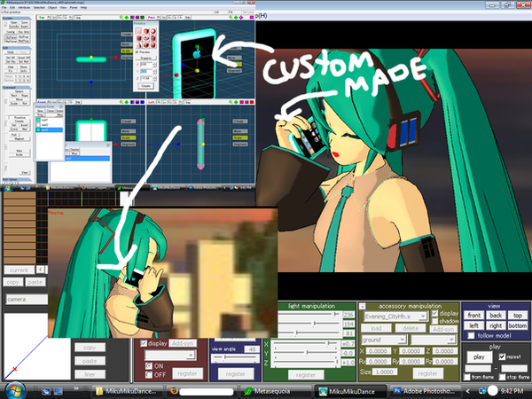Click green diamond icon in Top view header
This screenshot has width=532, height=399.
coord(127,18)
